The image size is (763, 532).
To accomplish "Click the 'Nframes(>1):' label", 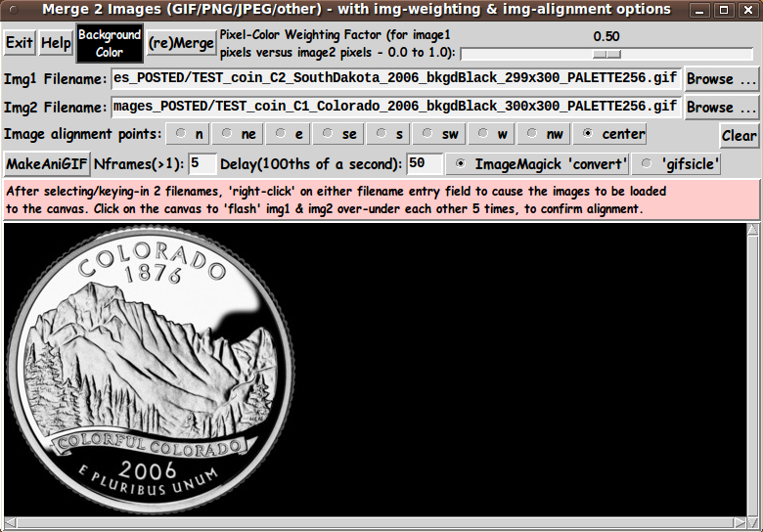I will tap(139, 164).
